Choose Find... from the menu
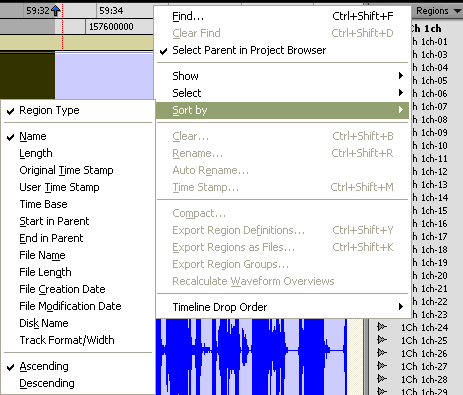This screenshot has height=395, width=463. [x=282, y=16]
